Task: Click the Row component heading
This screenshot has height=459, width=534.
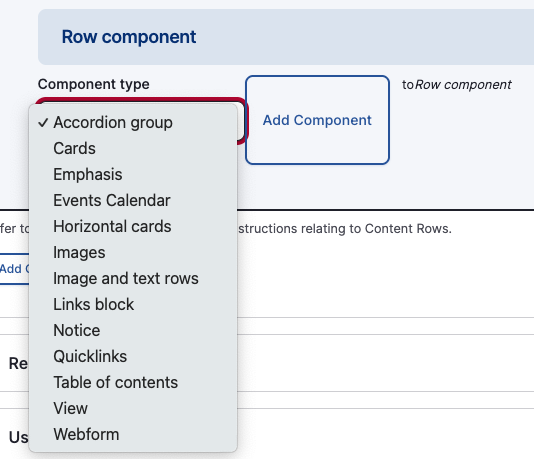Action: click(129, 37)
